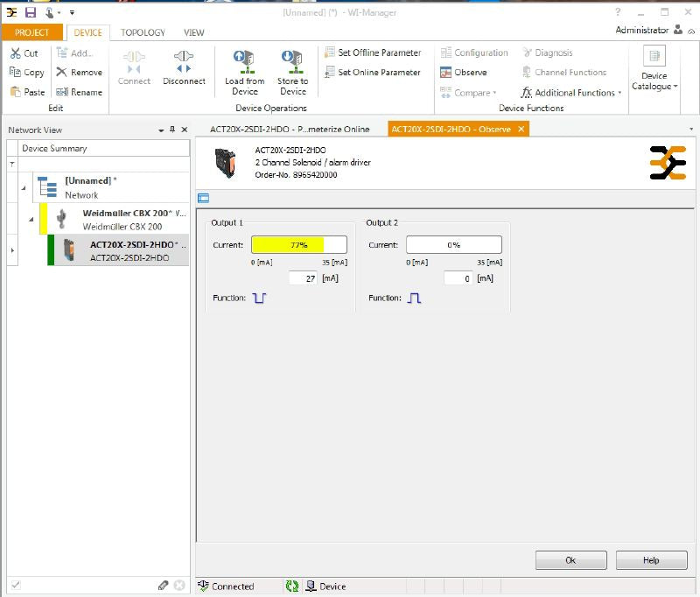Pin the Network View panel
This screenshot has height=597, width=700.
tap(172, 130)
